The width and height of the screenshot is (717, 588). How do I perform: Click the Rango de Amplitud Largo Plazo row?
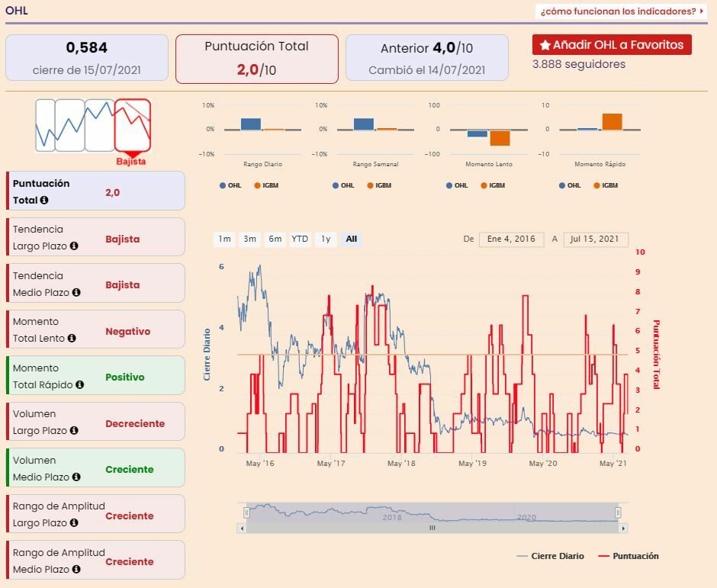[95, 514]
